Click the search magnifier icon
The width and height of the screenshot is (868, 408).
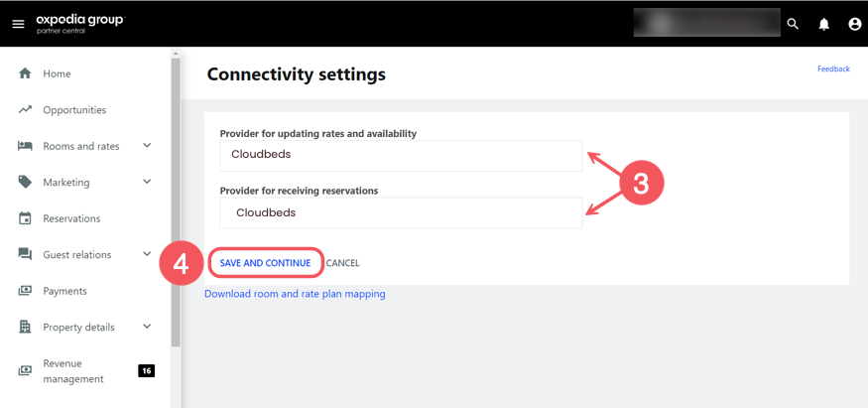click(793, 24)
